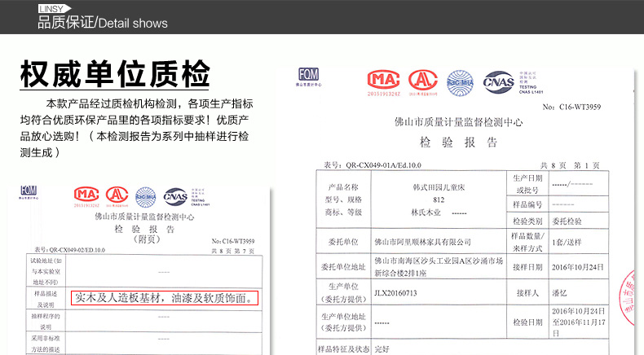The width and height of the screenshot is (644, 355).
Task: Click the 检验日期 label cell
Action: [x=527, y=322]
